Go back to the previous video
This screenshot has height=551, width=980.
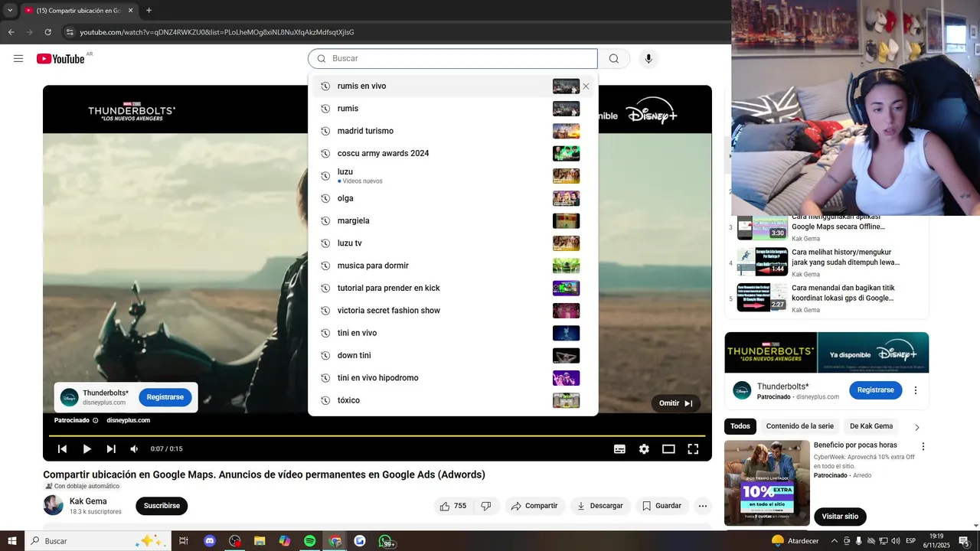tap(63, 449)
